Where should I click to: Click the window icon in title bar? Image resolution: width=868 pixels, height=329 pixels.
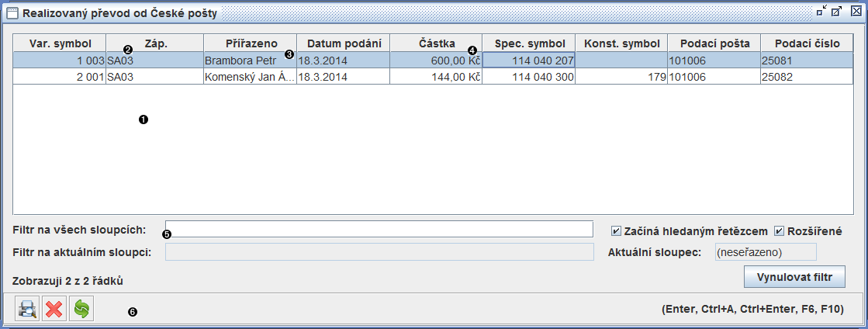point(12,12)
